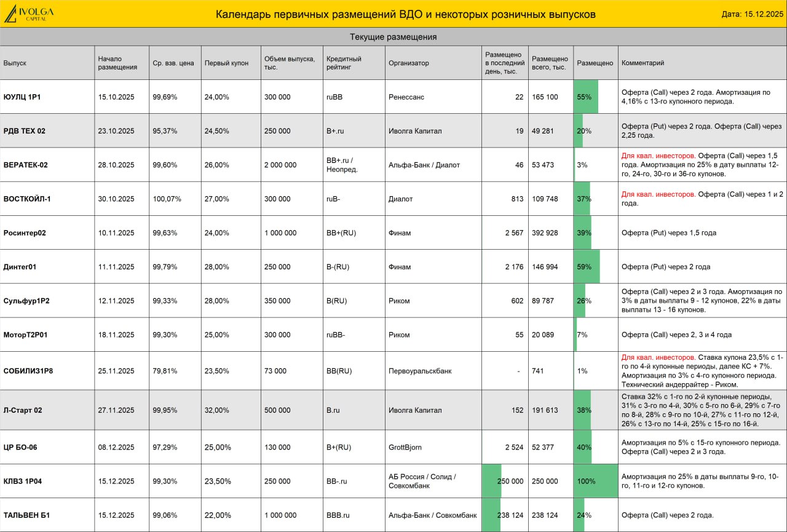Viewport: 787px width, 532px height.
Task: Click the total placed value 191 613
Action: coord(545,410)
